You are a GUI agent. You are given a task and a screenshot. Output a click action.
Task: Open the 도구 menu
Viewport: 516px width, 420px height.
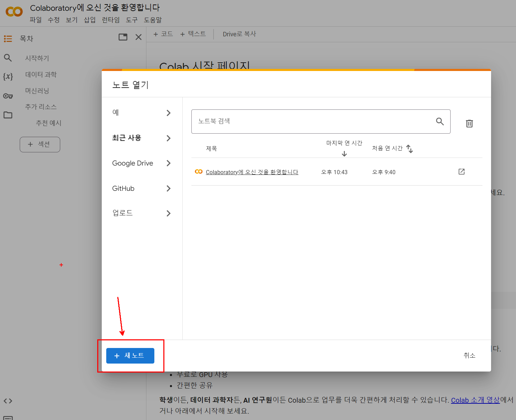(132, 20)
